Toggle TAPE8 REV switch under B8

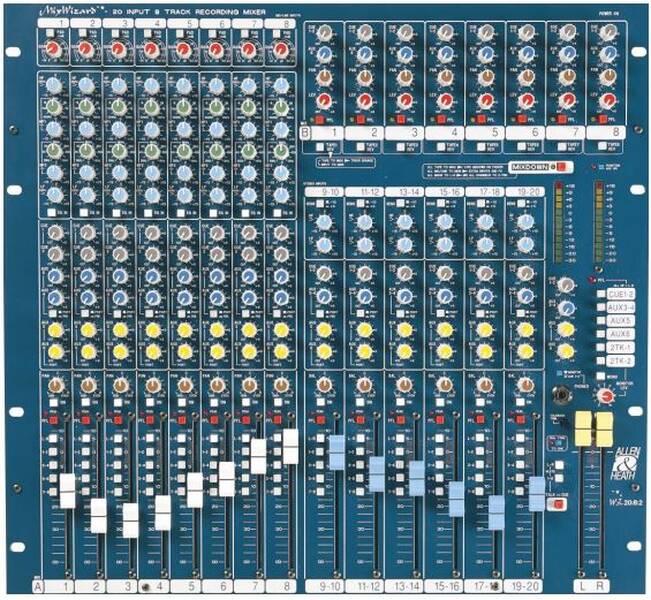coord(602,146)
